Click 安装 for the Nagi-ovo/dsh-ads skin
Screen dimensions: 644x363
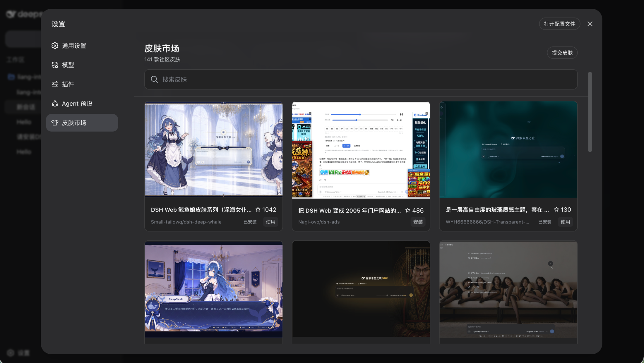tap(418, 222)
